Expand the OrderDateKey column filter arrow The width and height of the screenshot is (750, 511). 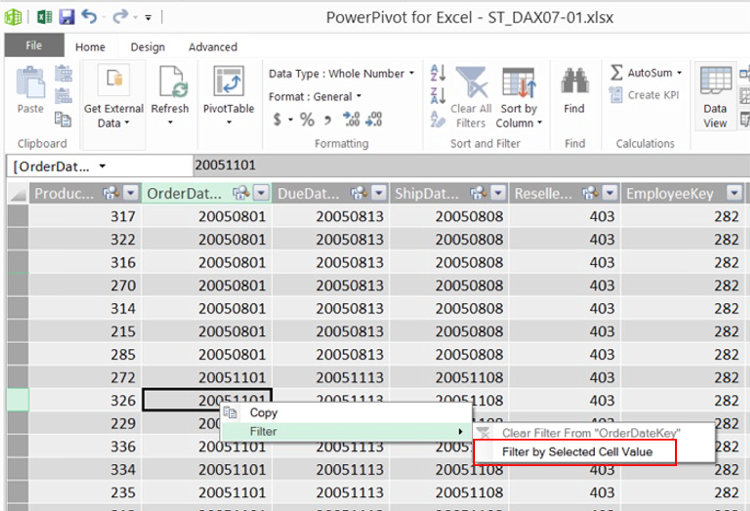click(261, 193)
